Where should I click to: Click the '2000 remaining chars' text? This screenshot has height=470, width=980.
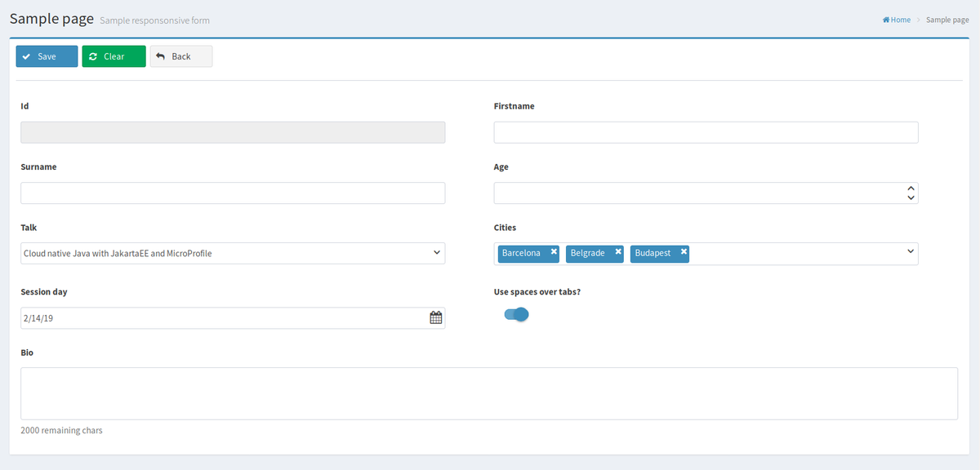pyautogui.click(x=61, y=430)
